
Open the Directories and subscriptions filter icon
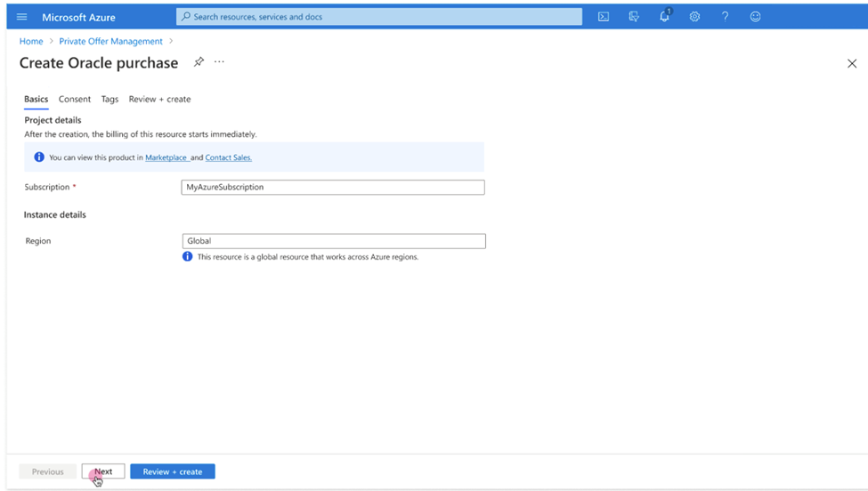point(634,17)
